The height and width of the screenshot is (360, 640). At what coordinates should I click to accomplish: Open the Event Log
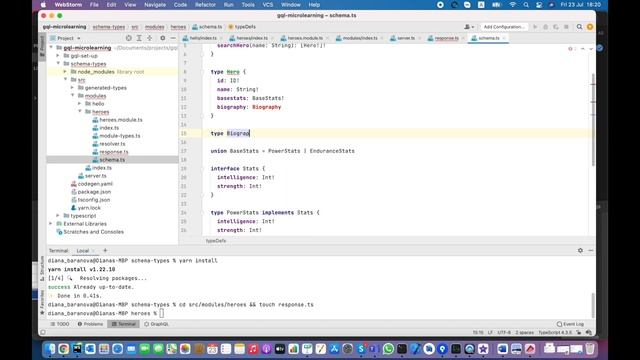point(570,324)
